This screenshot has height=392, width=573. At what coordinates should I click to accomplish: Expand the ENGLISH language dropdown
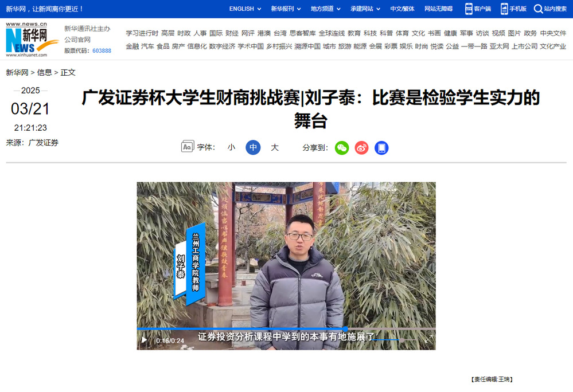(245, 9)
